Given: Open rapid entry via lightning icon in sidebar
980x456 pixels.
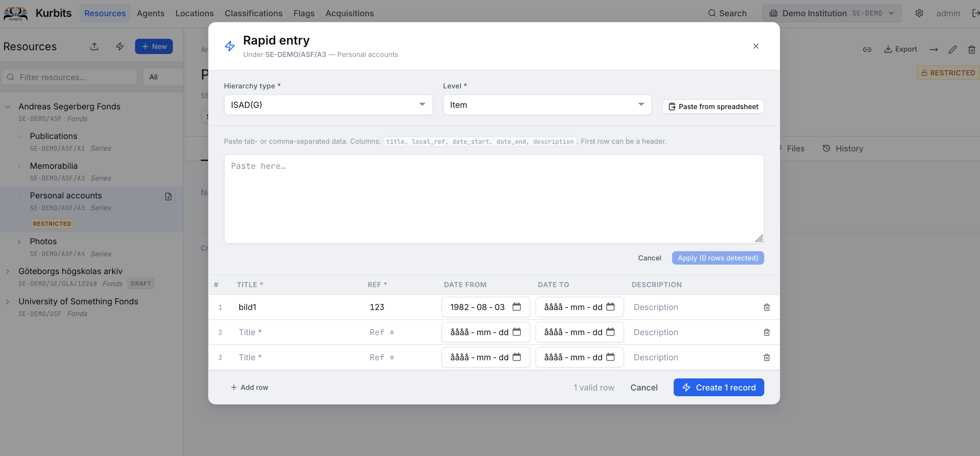Looking at the screenshot, I should [120, 46].
